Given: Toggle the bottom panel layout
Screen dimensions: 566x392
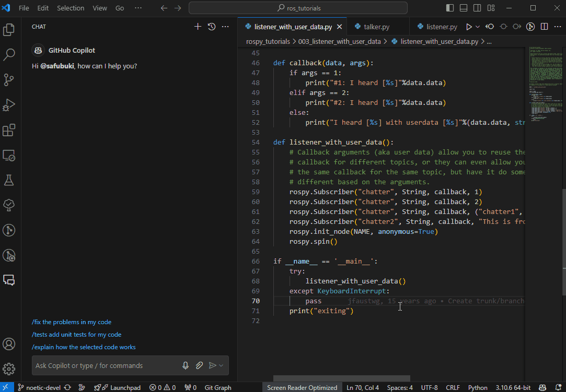Looking at the screenshot, I should (x=464, y=8).
